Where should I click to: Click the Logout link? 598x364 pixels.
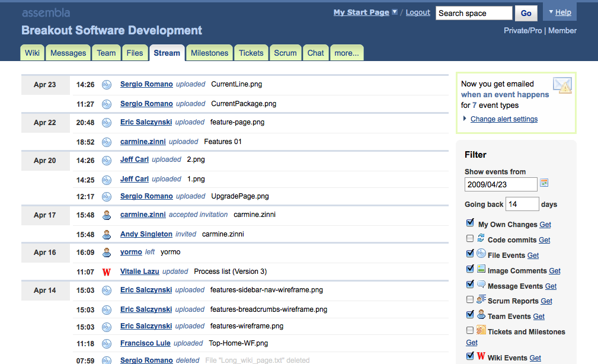click(x=418, y=12)
